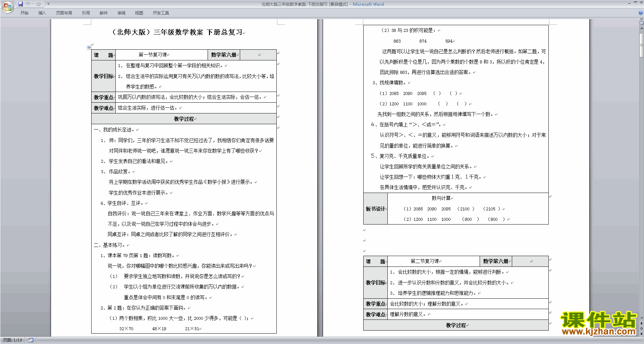Click the Select Browse Object round button
The width and height of the screenshot is (644, 344).
point(642,329)
